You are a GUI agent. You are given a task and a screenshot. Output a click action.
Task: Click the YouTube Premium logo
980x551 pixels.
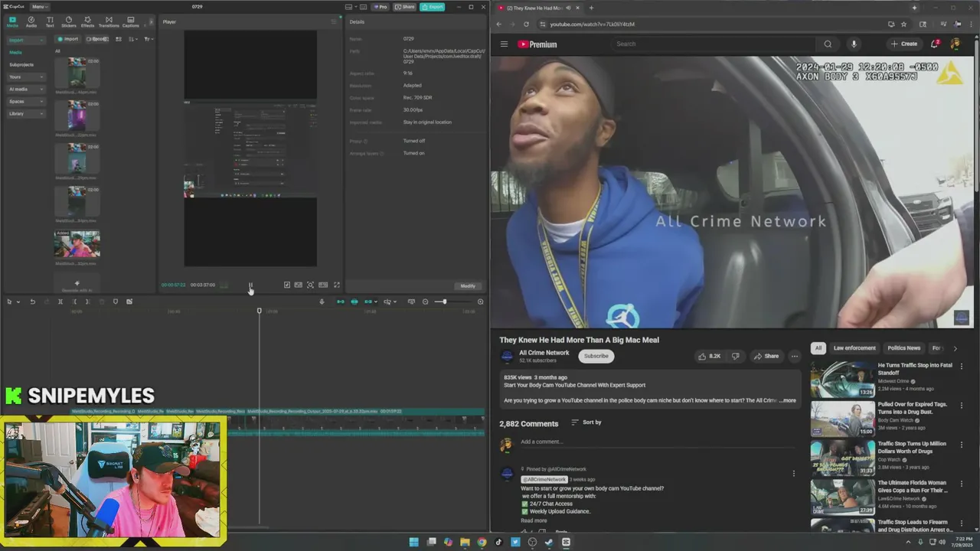click(537, 44)
